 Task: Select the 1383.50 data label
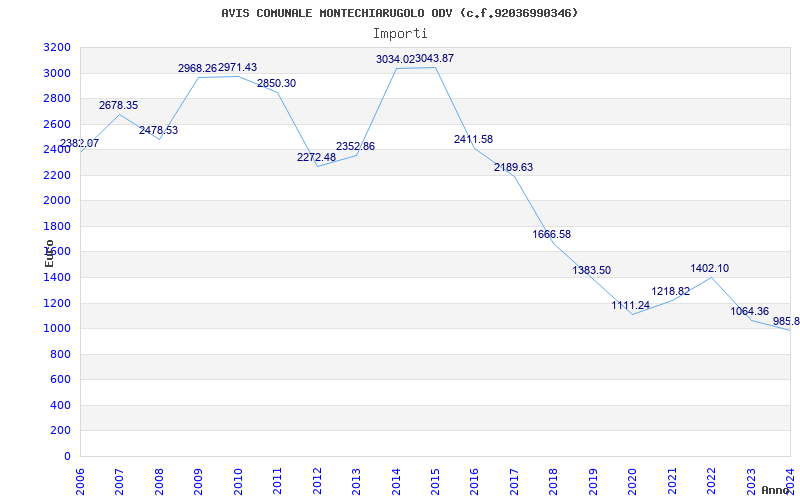click(591, 270)
